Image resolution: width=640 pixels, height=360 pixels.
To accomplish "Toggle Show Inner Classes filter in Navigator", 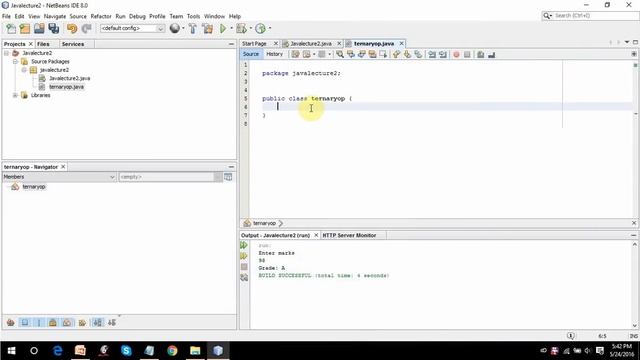I will tap(67, 322).
